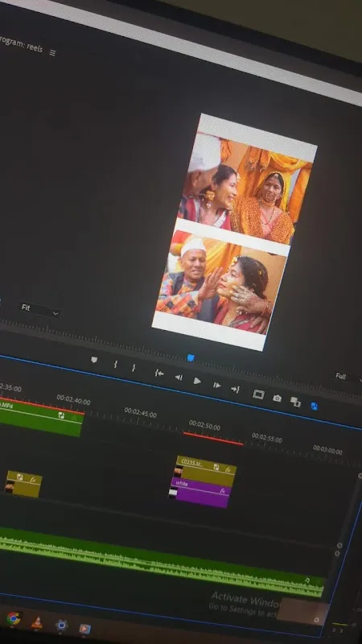The height and width of the screenshot is (644, 362).
Task: Click the 00:02:45:00 mark on the timeline ruler
Action: point(140,413)
